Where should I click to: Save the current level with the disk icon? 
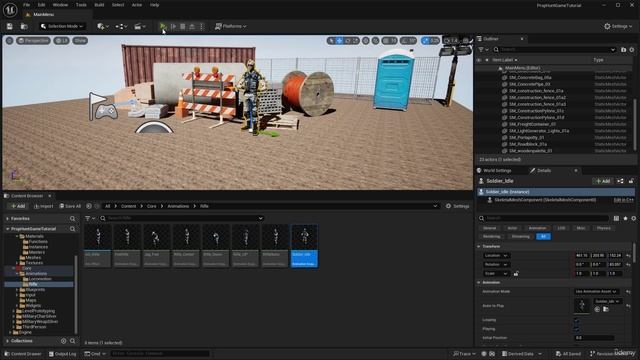pos(9,26)
